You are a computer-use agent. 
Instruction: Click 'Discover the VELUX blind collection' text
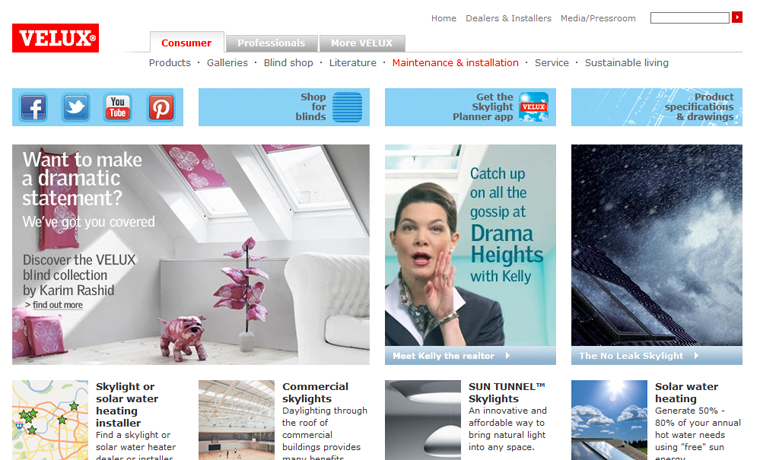pyautogui.click(x=79, y=275)
